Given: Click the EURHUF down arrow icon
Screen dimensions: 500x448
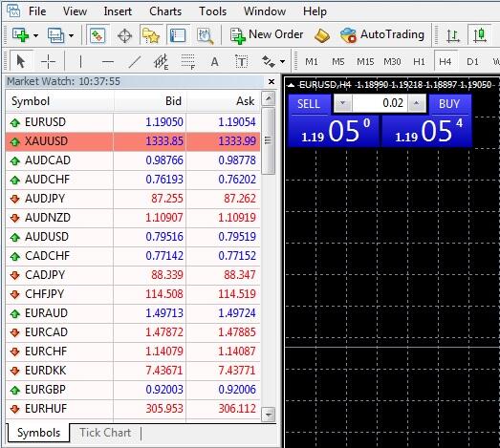Looking at the screenshot, I should click(x=15, y=409).
